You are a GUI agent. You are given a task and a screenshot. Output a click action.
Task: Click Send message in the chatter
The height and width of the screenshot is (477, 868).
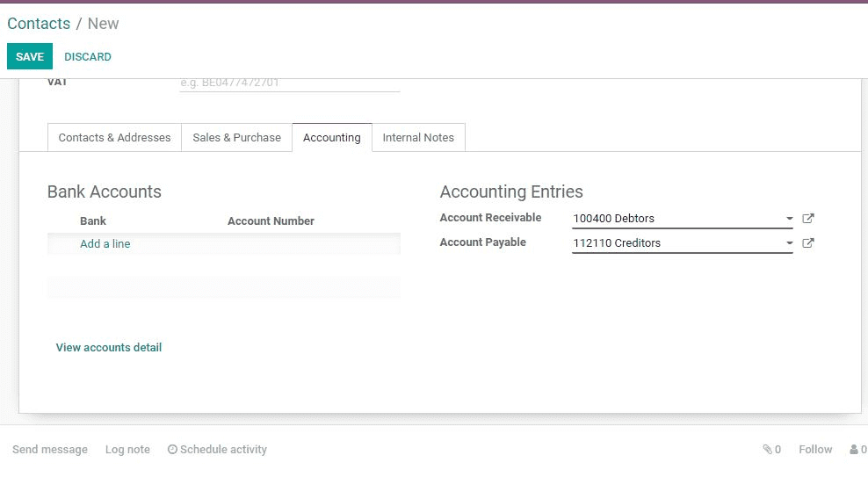tap(50, 450)
